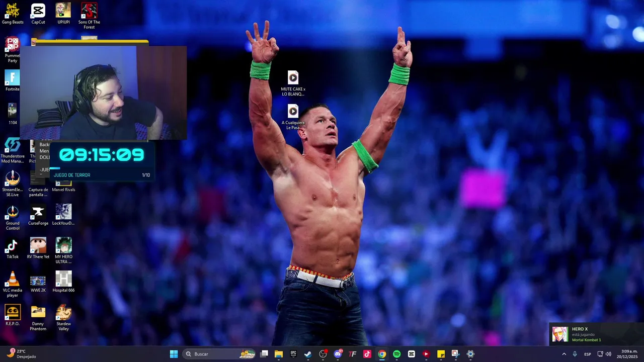Open Sticky Notes taskbar icon

tap(441, 354)
